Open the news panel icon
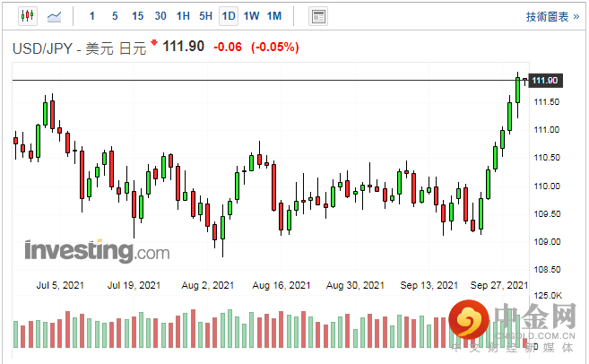The image size is (589, 364). click(317, 16)
